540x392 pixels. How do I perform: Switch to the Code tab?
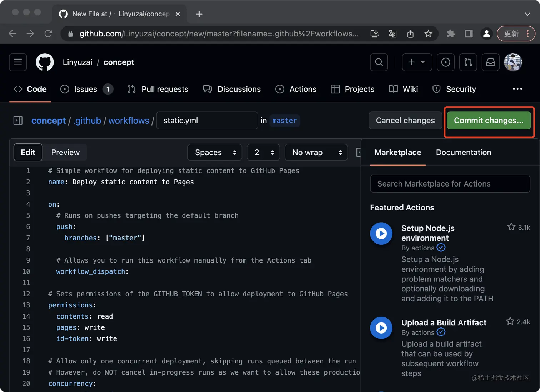click(x=30, y=89)
